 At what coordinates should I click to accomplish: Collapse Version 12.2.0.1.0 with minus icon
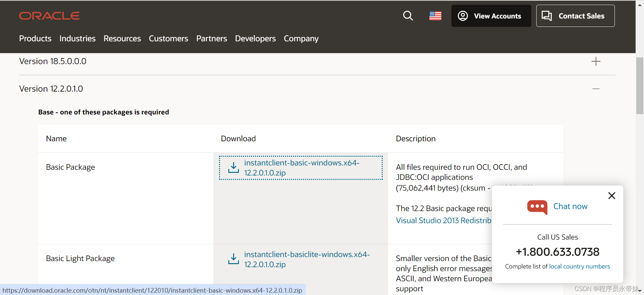coord(596,89)
